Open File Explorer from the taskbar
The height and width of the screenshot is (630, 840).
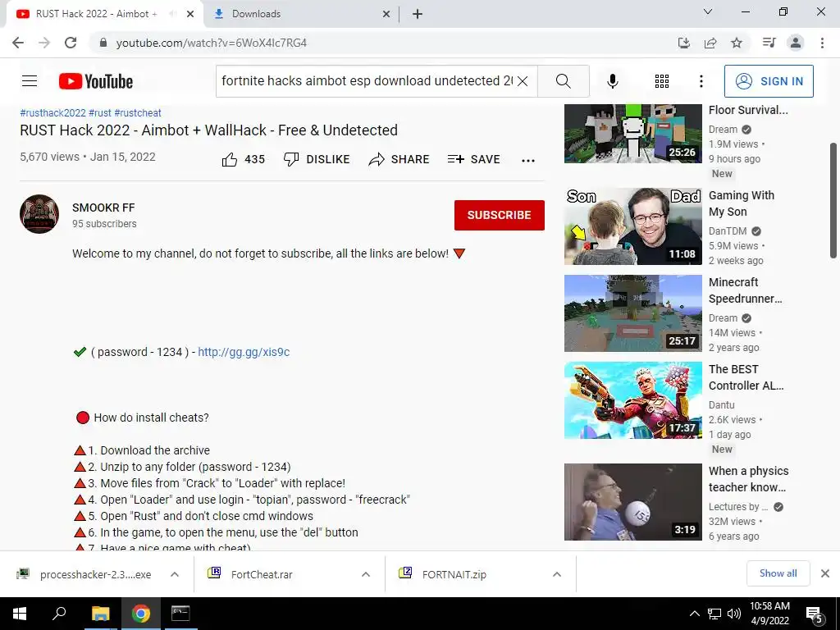tap(100, 614)
